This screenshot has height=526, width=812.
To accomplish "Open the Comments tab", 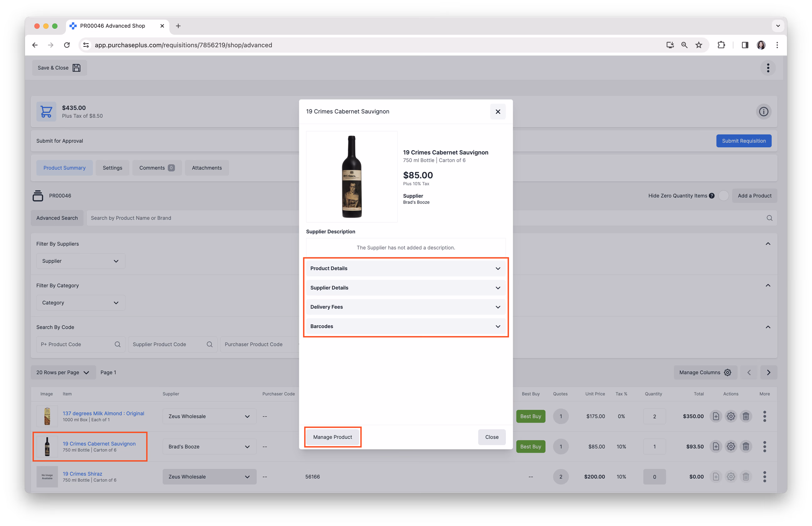I will click(157, 168).
